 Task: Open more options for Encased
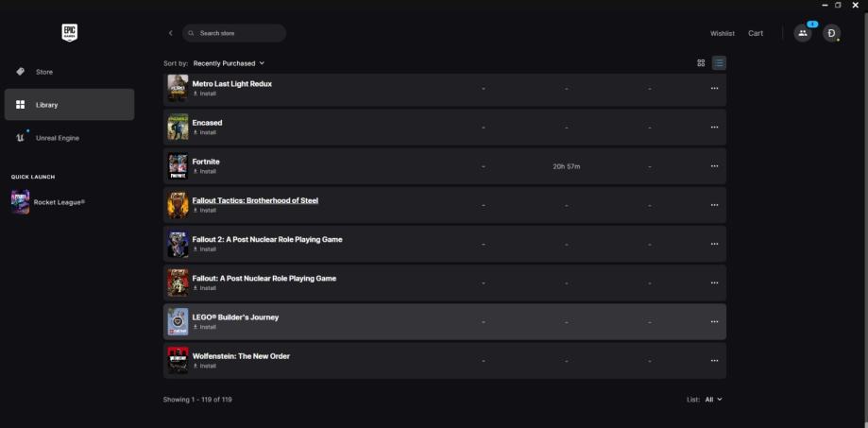(714, 128)
